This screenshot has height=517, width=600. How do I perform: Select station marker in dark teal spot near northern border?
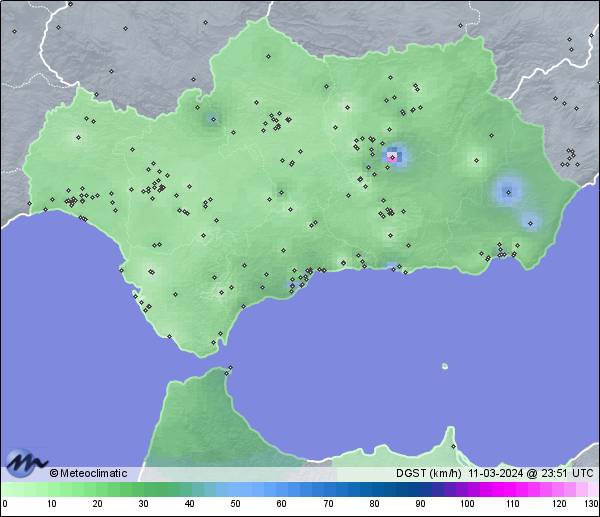(x=214, y=119)
